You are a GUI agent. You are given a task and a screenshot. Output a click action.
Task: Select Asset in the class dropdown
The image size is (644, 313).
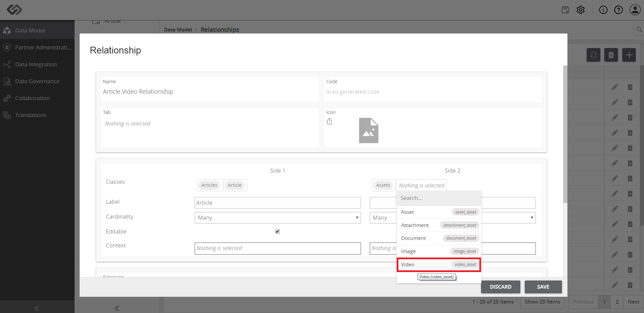coord(439,212)
